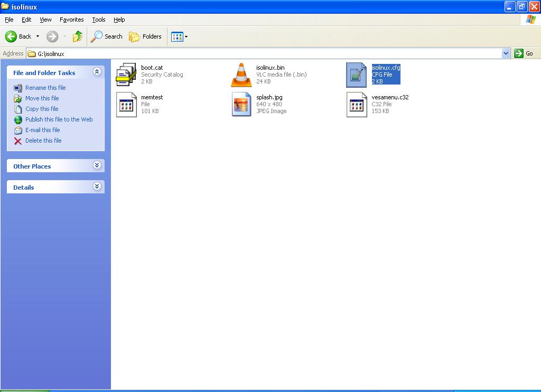Open the Tools menu
This screenshot has height=392, width=541.
(99, 20)
